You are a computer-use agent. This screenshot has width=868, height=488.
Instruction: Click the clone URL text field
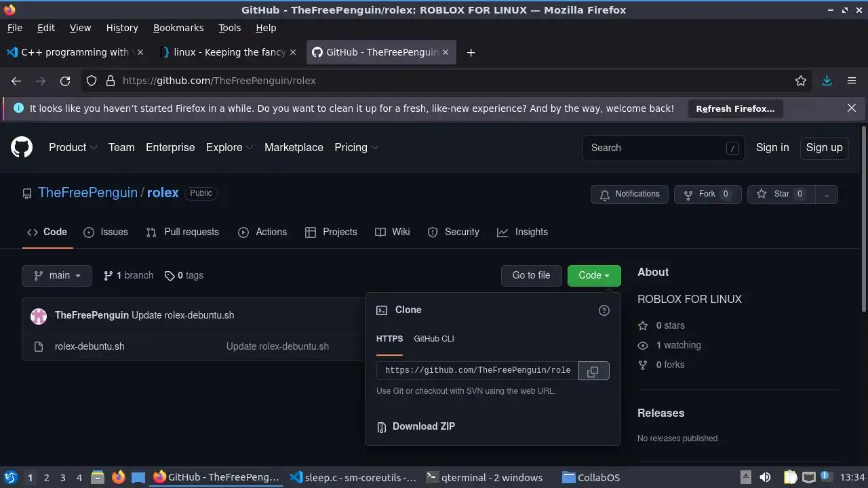click(478, 371)
